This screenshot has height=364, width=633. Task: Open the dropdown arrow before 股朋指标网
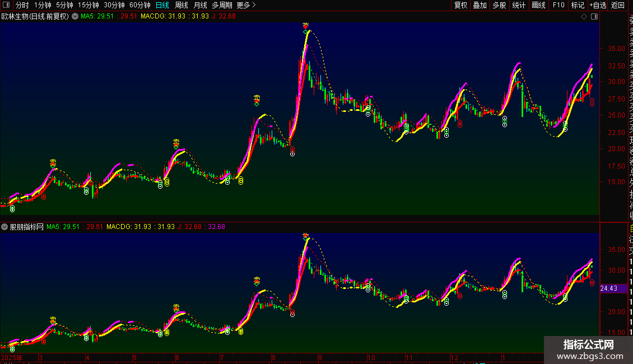pos(4,227)
